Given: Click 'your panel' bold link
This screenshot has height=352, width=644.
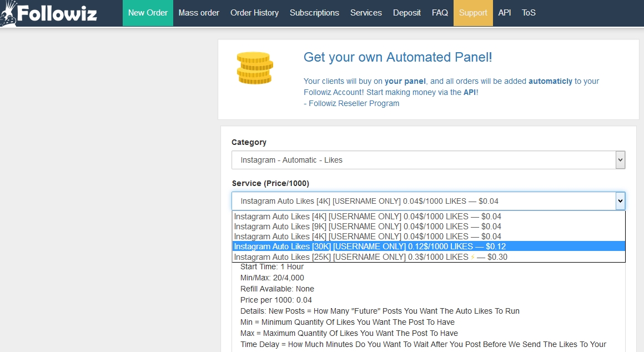Looking at the screenshot, I should pyautogui.click(x=405, y=81).
